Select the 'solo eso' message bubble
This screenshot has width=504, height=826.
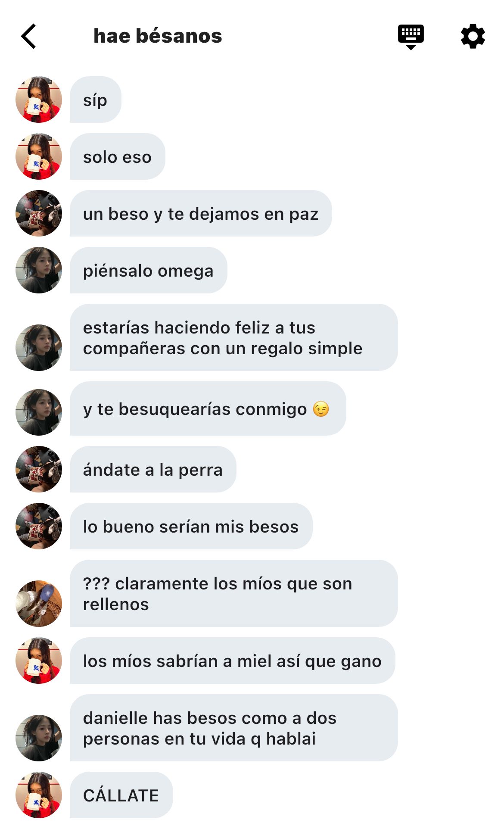point(118,156)
